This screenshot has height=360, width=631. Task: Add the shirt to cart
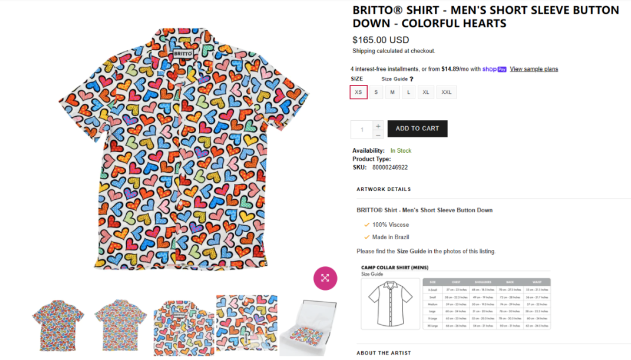pyautogui.click(x=417, y=129)
